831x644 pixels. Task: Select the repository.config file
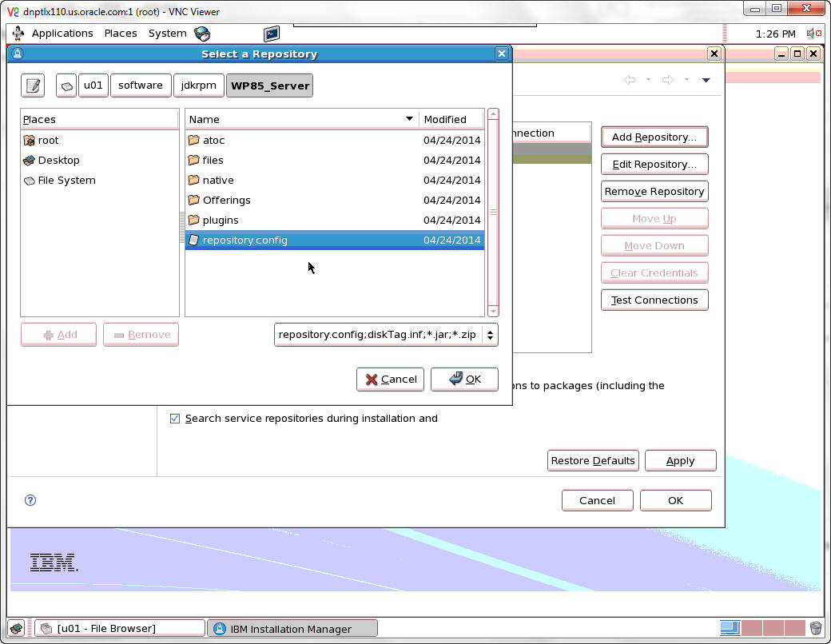[335, 241]
